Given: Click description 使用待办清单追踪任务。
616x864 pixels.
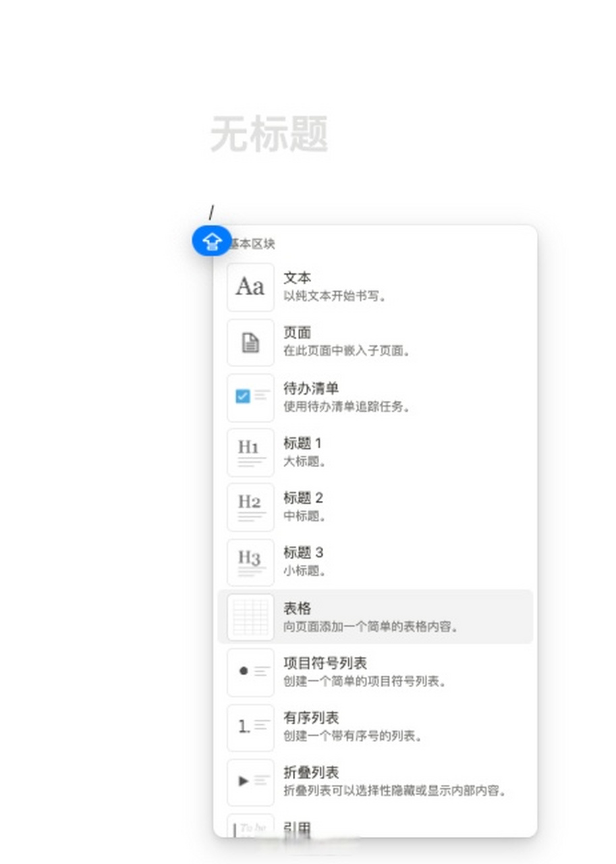Looking at the screenshot, I should 347,406.
